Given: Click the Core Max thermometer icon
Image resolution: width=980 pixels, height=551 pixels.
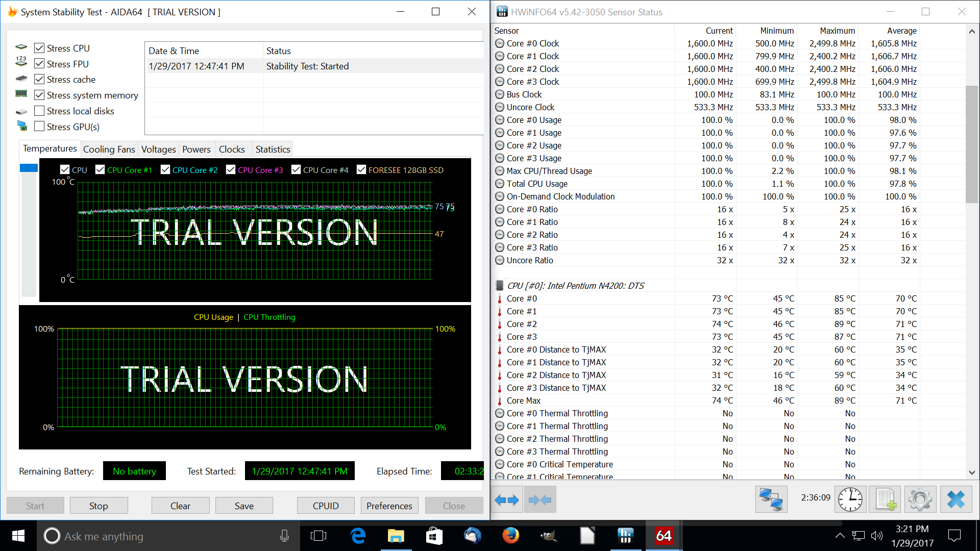Looking at the screenshot, I should coord(500,400).
